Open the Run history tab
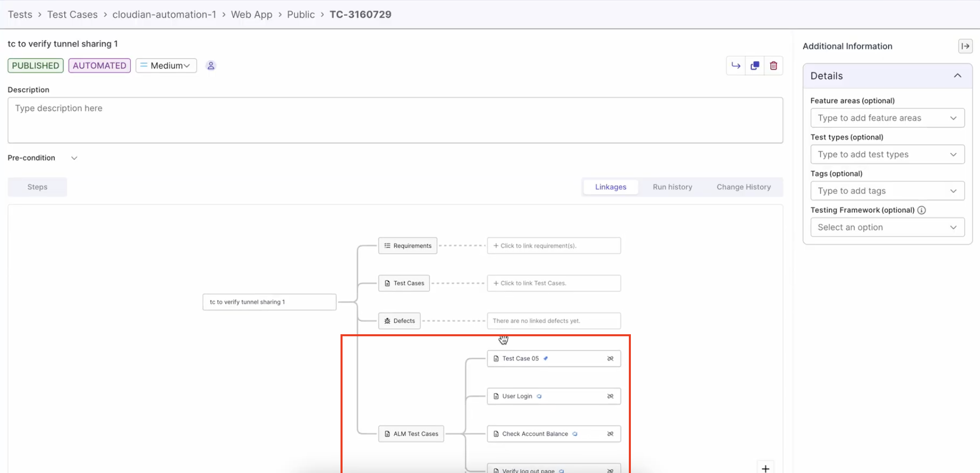Image resolution: width=980 pixels, height=473 pixels. (x=672, y=187)
